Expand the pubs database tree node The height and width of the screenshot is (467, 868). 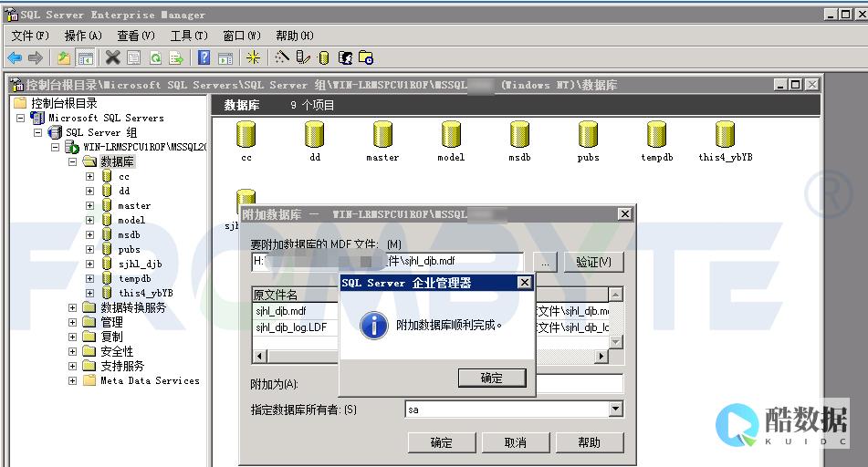pos(89,249)
